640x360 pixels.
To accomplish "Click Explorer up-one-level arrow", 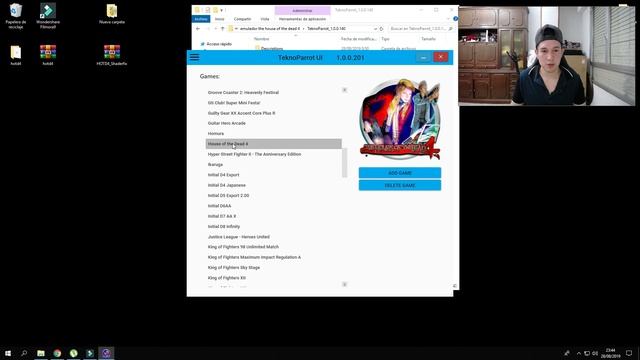I will (222, 29).
